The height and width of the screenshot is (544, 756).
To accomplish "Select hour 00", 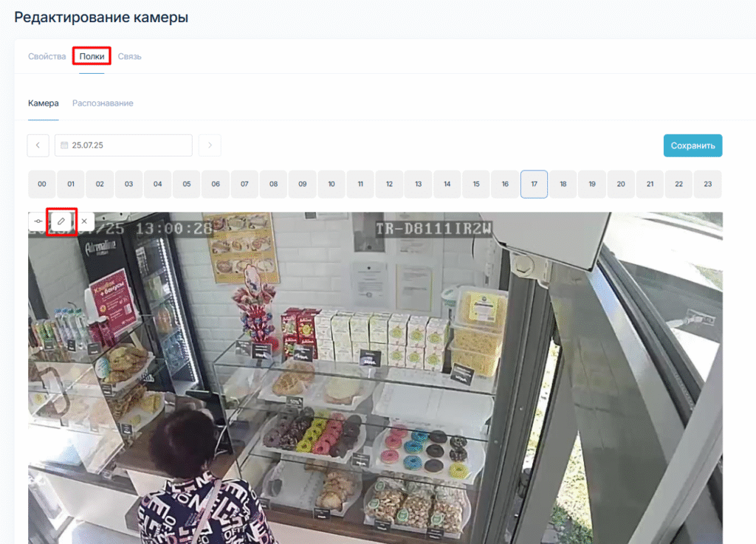I will 42,184.
